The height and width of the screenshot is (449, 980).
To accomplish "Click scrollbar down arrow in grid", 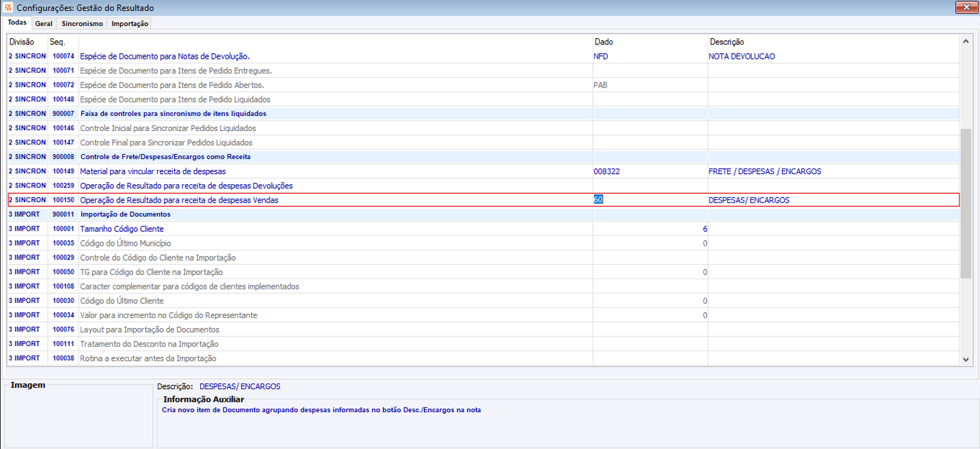I will click(965, 359).
